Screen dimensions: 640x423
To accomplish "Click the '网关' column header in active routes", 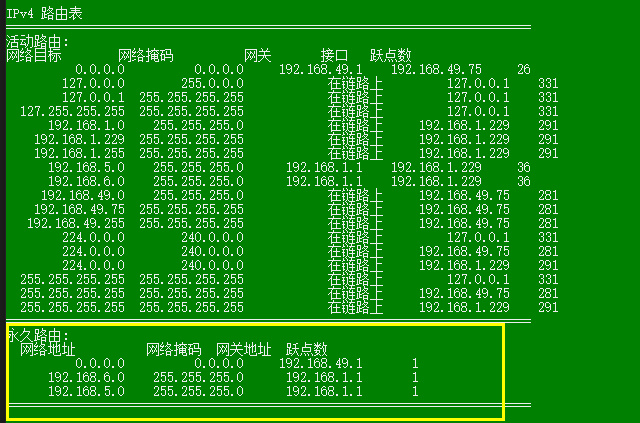I will coord(258,55).
